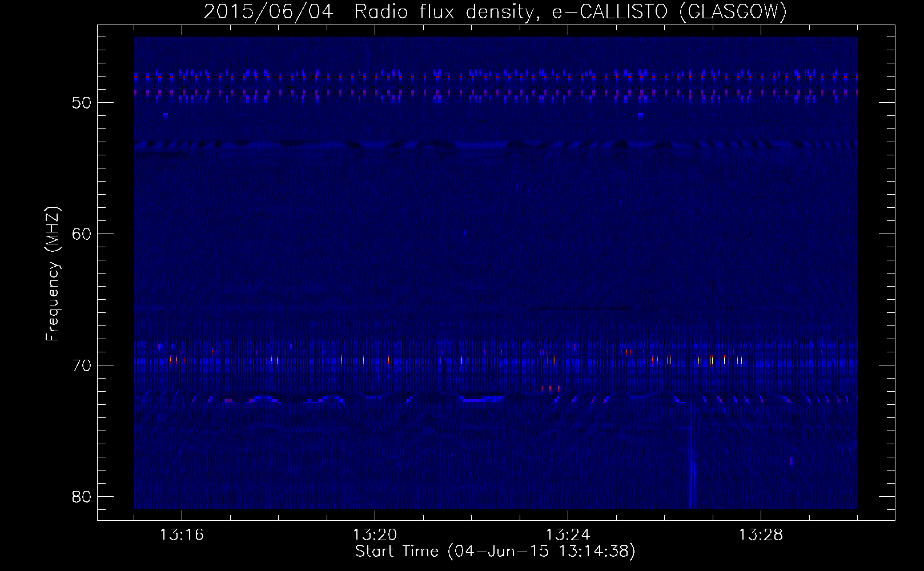Click the frequency tick label "60"
This screenshot has height=571, width=924.
pyautogui.click(x=82, y=234)
